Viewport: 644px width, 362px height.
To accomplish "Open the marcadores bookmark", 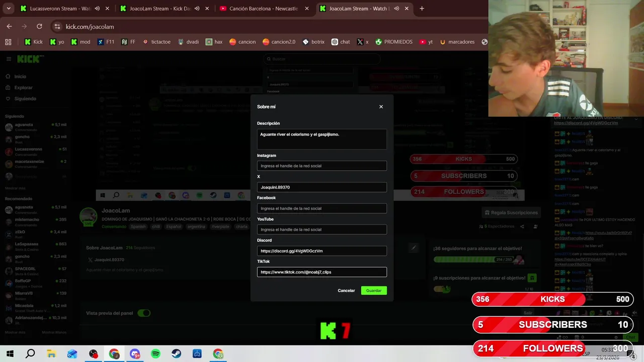I will pyautogui.click(x=457, y=42).
